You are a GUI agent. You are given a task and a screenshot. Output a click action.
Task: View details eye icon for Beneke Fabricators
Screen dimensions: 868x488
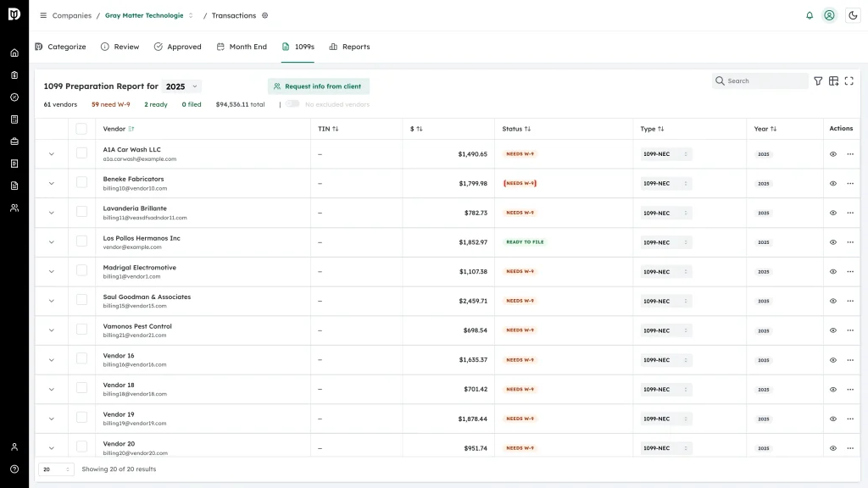pyautogui.click(x=833, y=184)
